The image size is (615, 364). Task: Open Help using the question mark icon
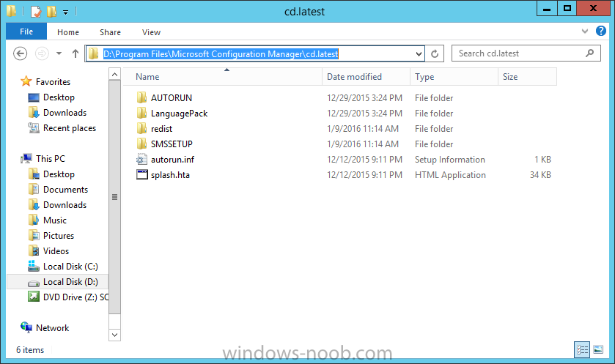point(601,31)
